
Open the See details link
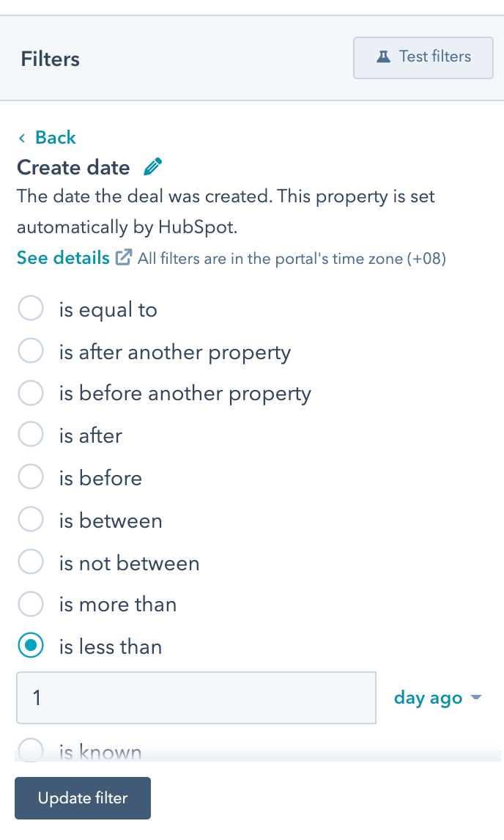pos(61,257)
